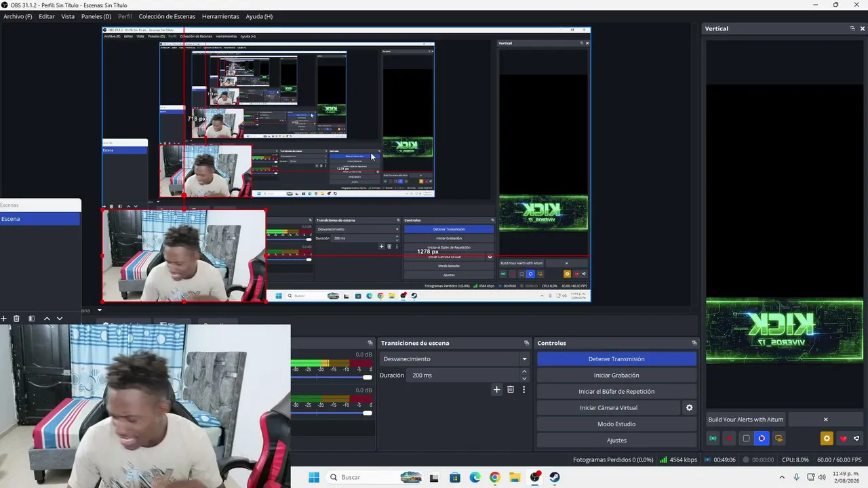The width and height of the screenshot is (868, 488).
Task: Enable Modo Estudio
Action: pyautogui.click(x=616, y=424)
